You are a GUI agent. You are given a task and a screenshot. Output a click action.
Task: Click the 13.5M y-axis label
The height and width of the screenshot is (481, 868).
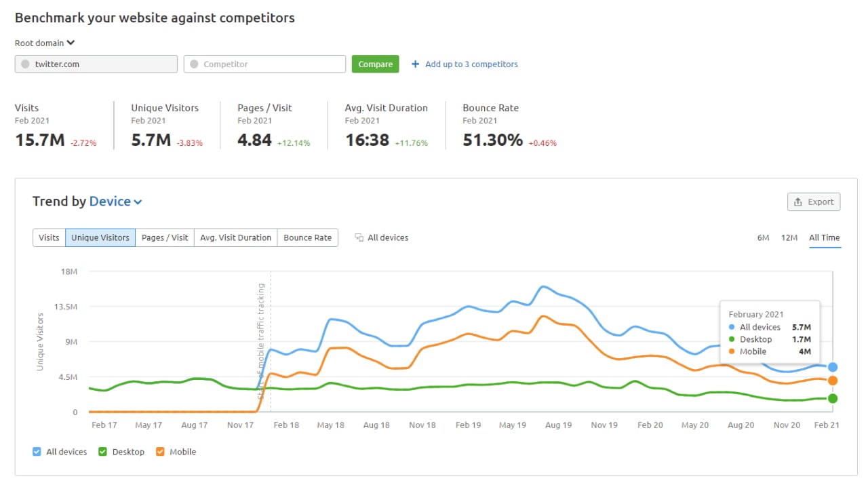click(x=66, y=307)
